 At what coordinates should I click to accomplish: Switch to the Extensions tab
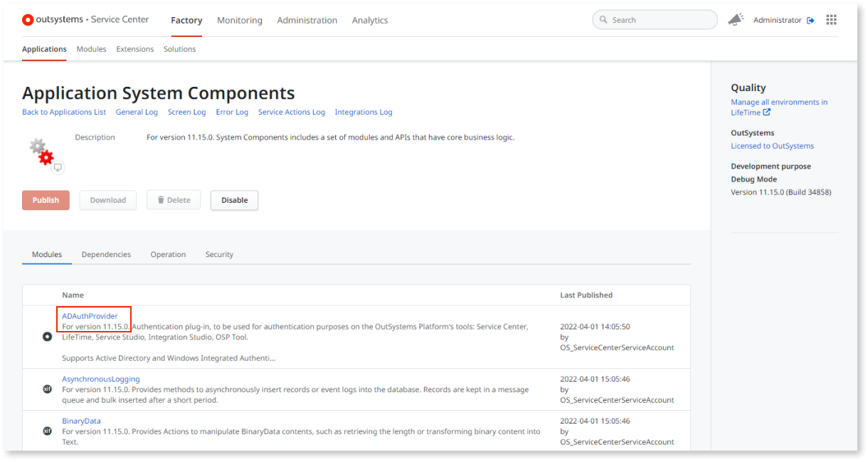click(x=134, y=49)
